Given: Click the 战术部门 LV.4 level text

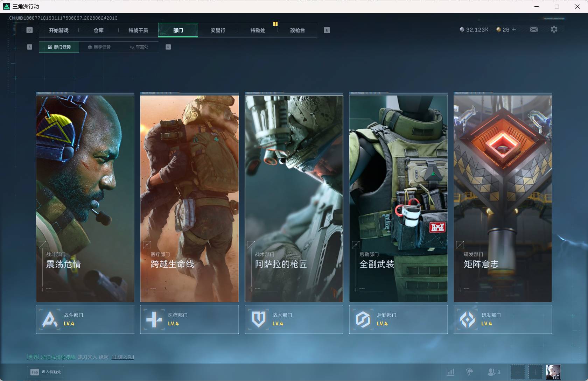Looking at the screenshot, I should pos(278,324).
